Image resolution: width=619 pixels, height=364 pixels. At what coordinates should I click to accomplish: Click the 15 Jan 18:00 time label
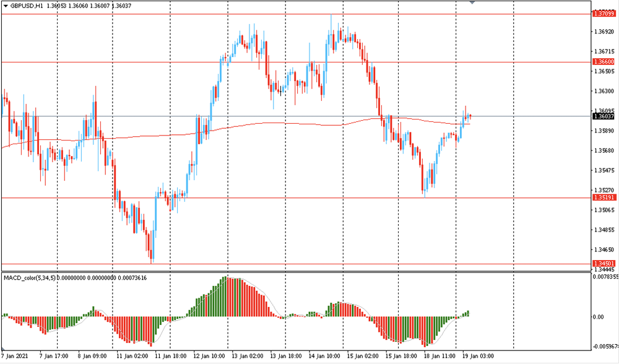click(x=401, y=356)
